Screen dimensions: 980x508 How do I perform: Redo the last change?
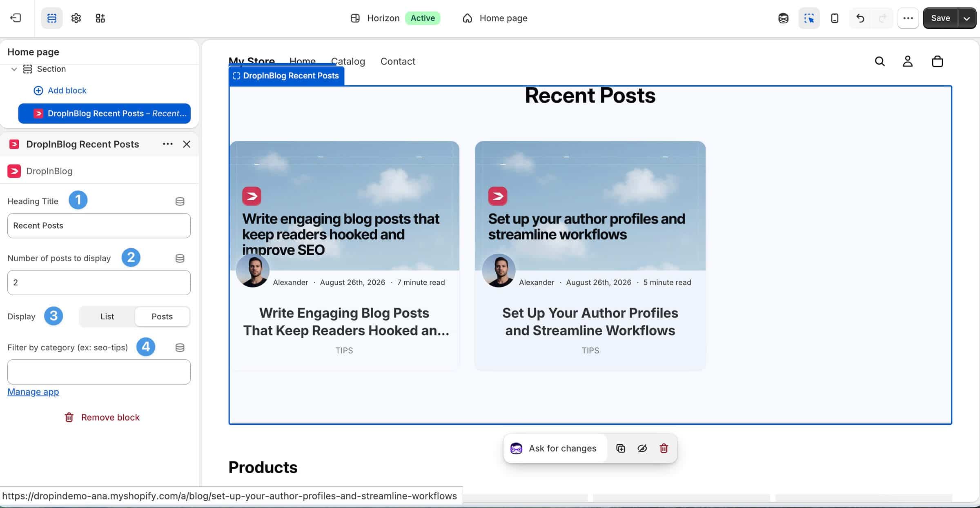(x=882, y=18)
